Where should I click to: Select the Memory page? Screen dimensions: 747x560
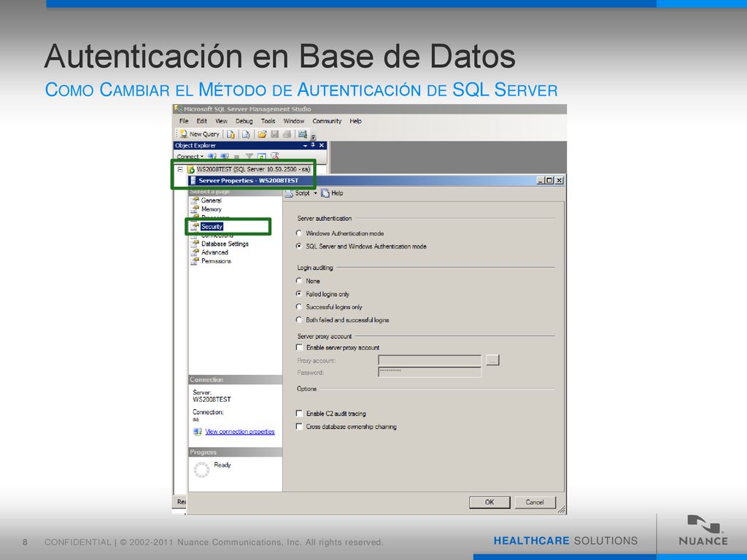[211, 209]
